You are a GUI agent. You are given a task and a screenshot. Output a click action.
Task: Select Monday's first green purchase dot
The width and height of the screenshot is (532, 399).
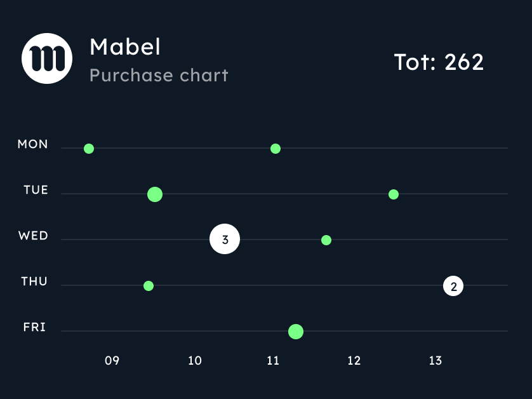pyautogui.click(x=89, y=149)
